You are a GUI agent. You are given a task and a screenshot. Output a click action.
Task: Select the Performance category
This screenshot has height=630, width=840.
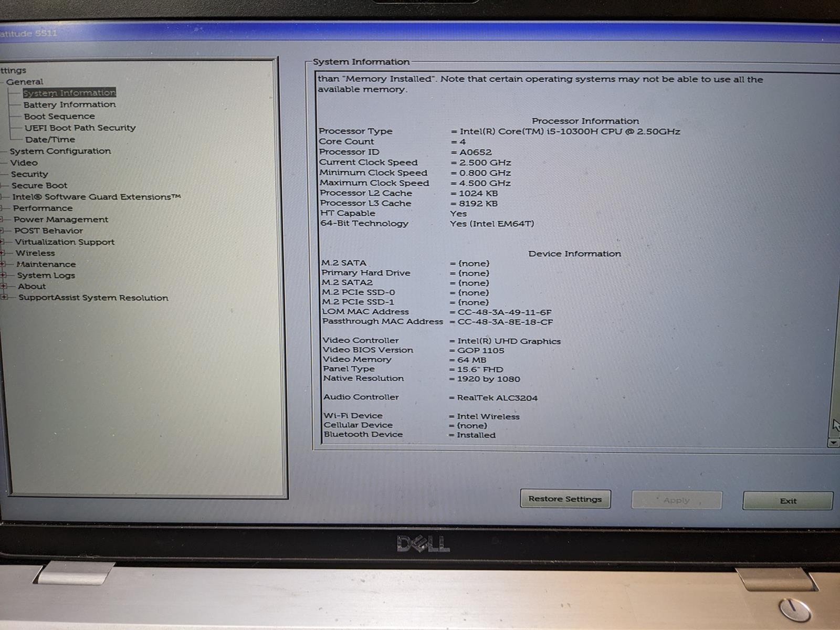(43, 208)
